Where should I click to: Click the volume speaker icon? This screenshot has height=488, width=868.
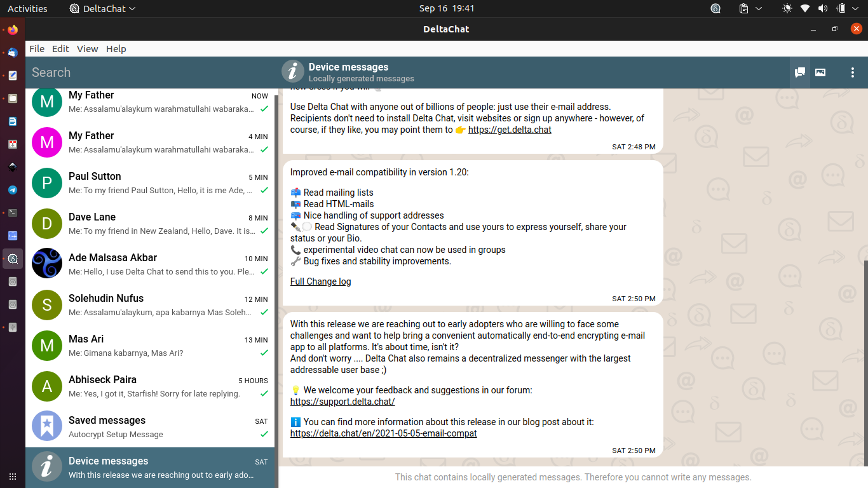823,8
